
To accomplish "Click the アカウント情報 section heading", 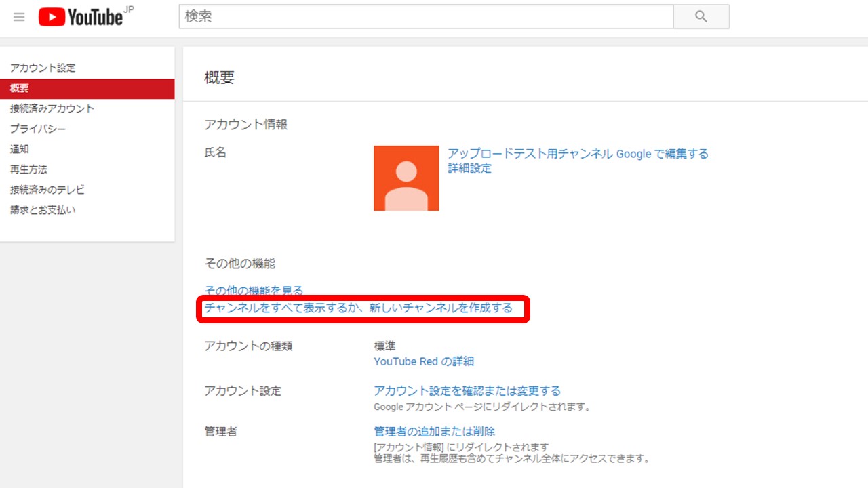I will [246, 125].
